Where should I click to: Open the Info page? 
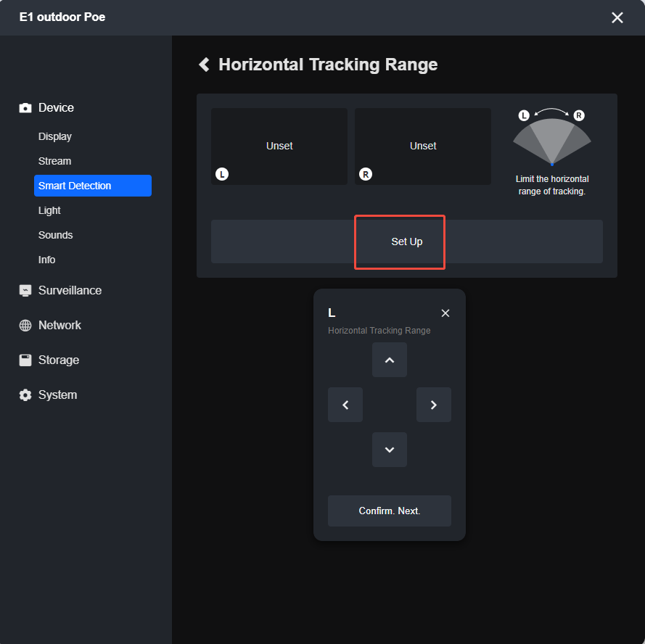coord(46,260)
